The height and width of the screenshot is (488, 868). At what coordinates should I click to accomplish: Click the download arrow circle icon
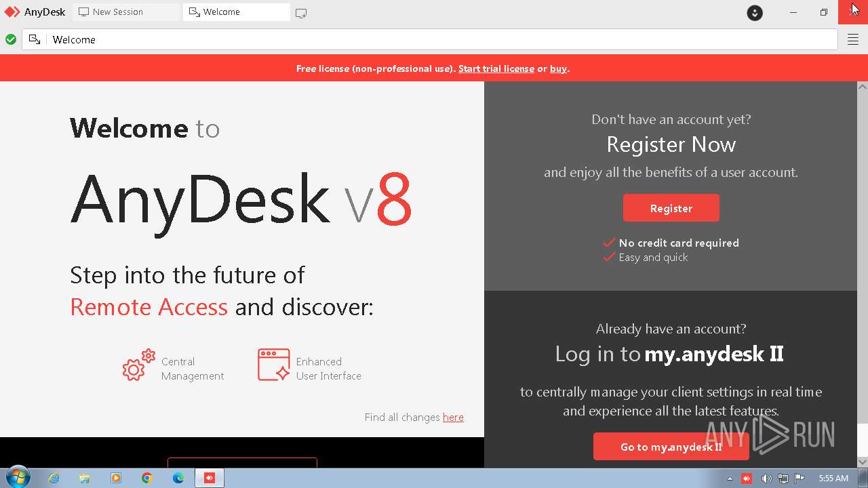tap(755, 13)
